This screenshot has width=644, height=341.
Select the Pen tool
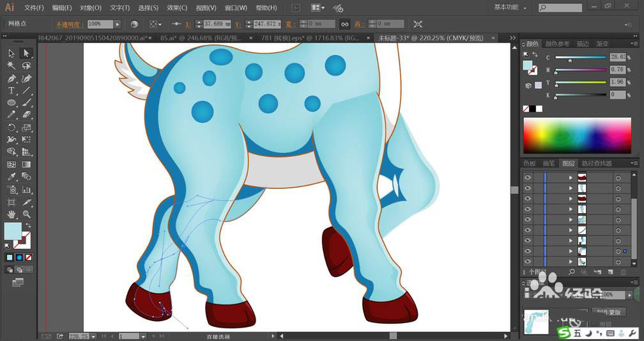point(11,78)
